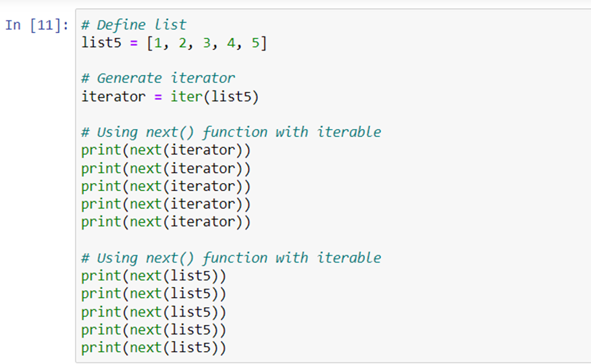Click the iterator variable name

tap(113, 97)
